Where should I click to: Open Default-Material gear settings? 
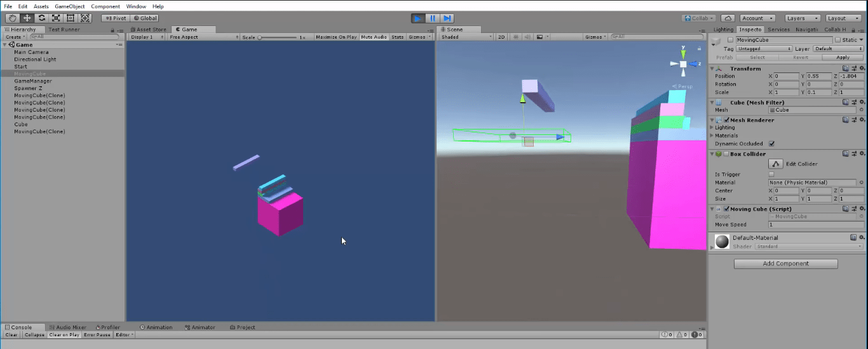pos(861,237)
